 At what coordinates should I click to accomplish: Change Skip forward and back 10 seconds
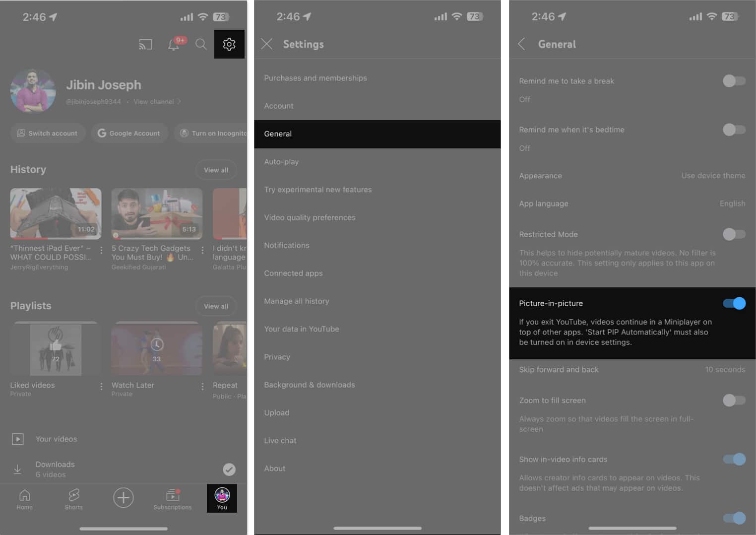click(x=632, y=370)
